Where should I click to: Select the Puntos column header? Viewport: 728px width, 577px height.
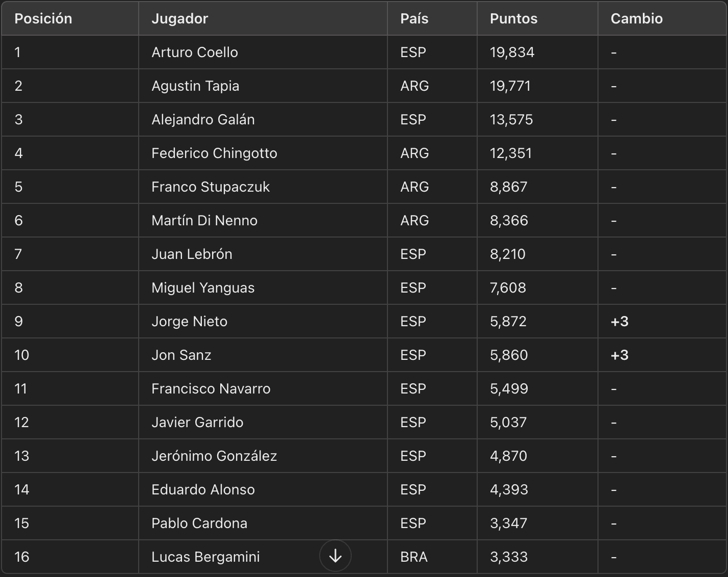(514, 19)
